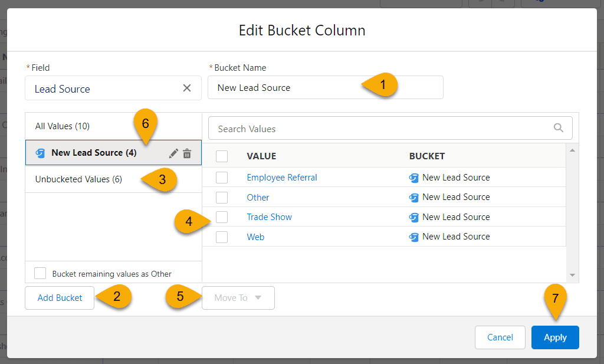Show All Values (10) list

tap(63, 126)
